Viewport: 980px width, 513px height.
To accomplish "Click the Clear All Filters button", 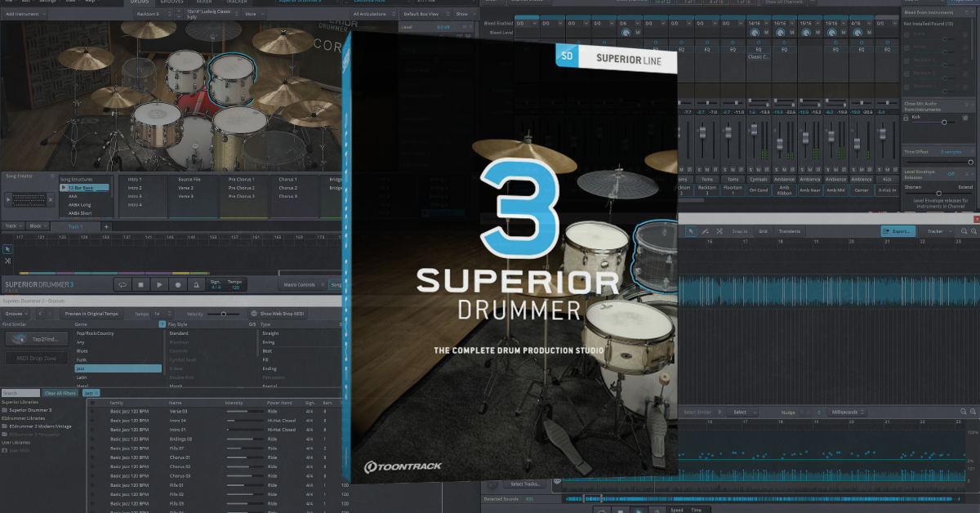I will click(60, 393).
